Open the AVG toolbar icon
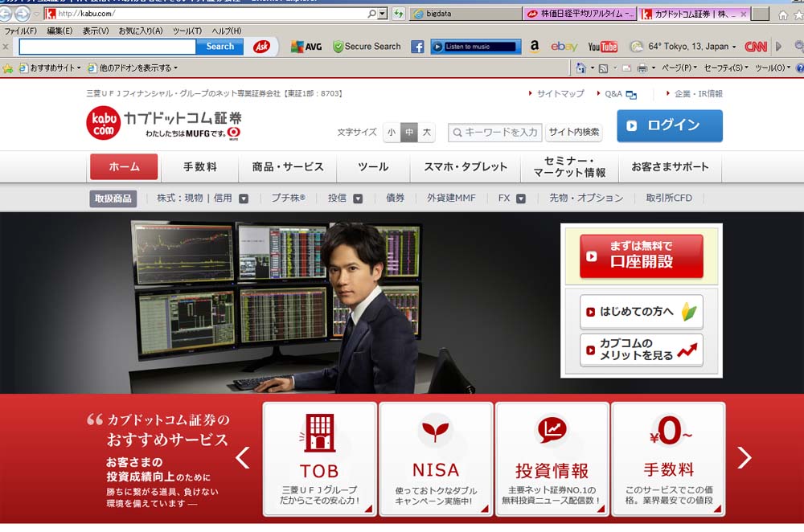Viewport: 804px width, 532px height. click(x=306, y=47)
